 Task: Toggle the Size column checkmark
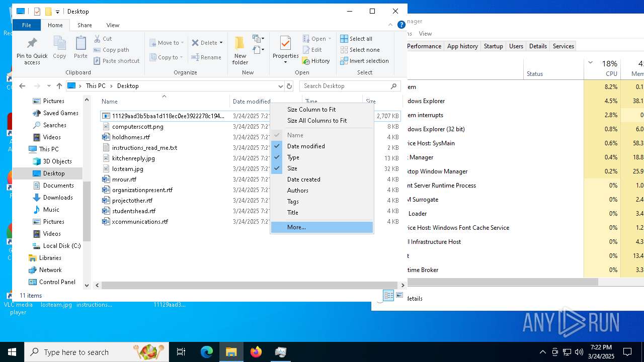[322, 168]
